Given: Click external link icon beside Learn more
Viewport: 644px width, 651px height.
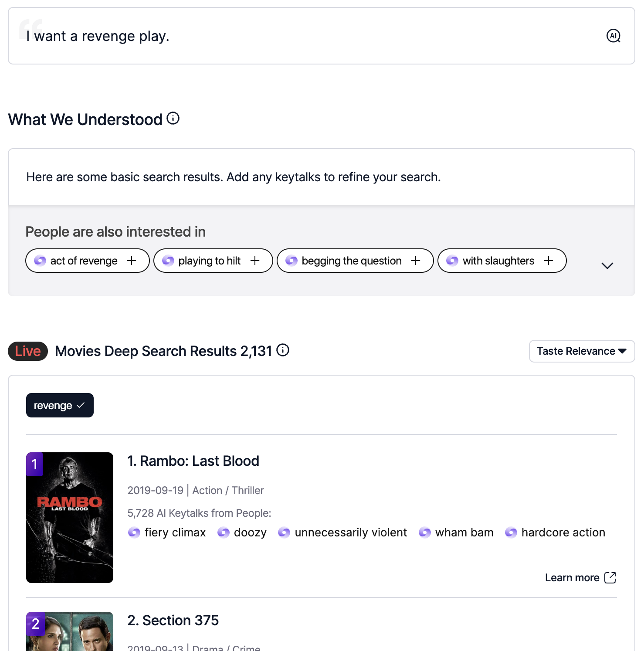Looking at the screenshot, I should click(x=610, y=577).
